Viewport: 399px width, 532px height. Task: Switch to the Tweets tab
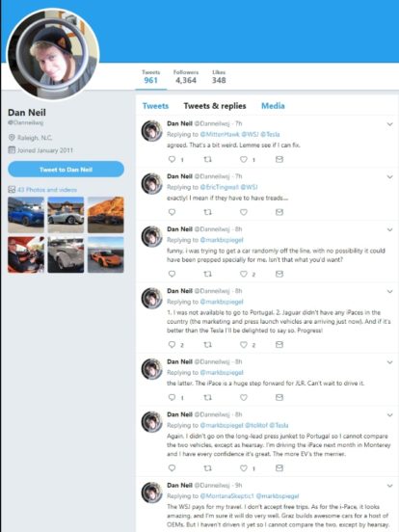[155, 106]
